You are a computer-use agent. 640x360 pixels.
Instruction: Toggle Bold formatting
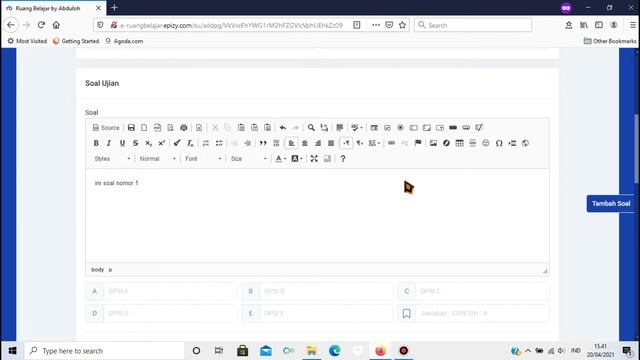[96, 143]
